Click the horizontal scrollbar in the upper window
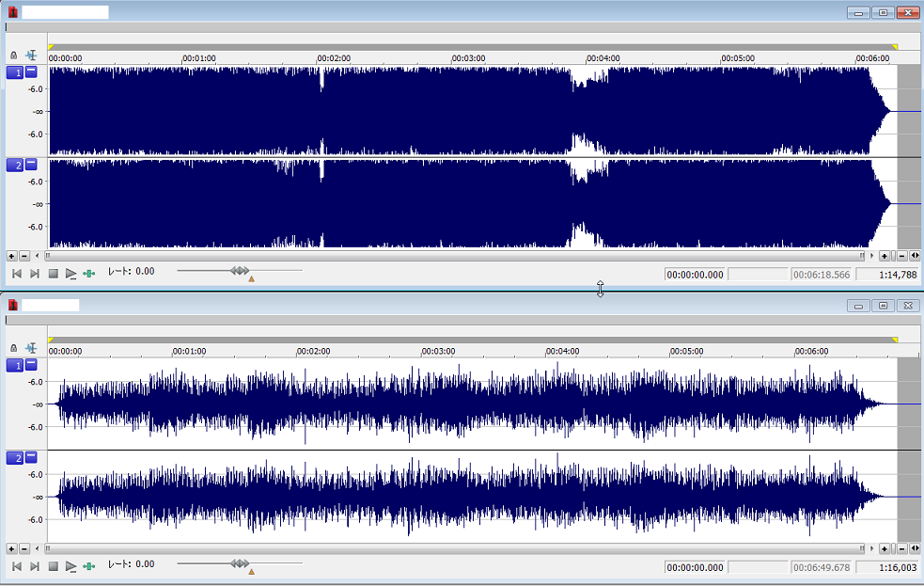Image resolution: width=924 pixels, height=586 pixels. point(455,256)
